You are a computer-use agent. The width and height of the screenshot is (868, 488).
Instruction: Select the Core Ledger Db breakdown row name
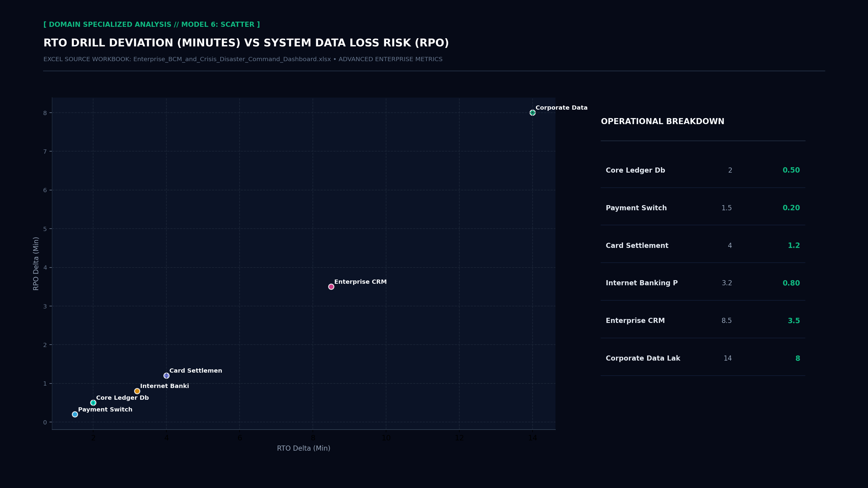tap(635, 170)
